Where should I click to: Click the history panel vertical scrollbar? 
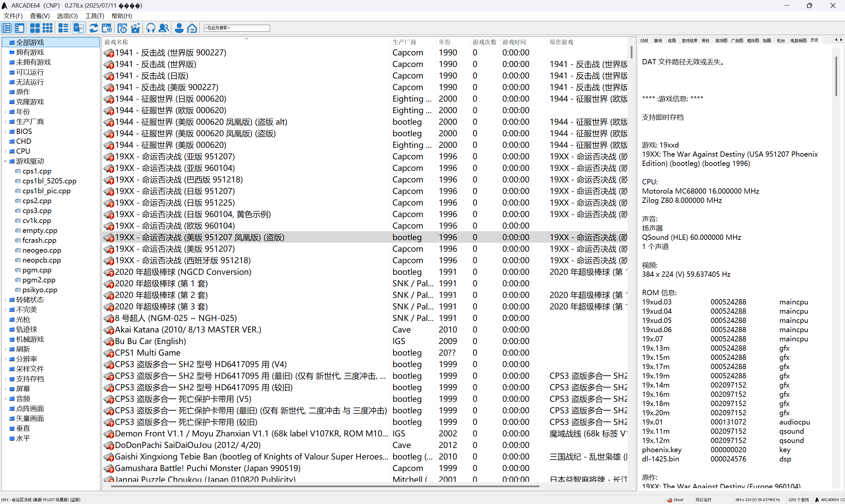tap(836, 77)
